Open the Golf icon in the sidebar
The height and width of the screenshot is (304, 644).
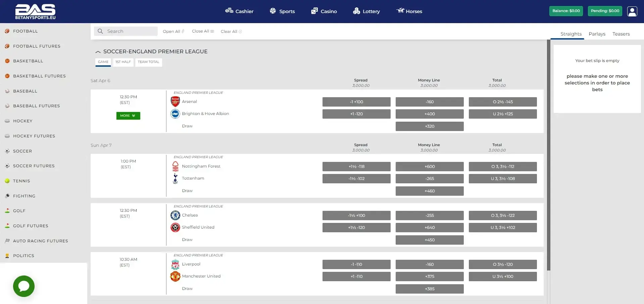click(7, 210)
